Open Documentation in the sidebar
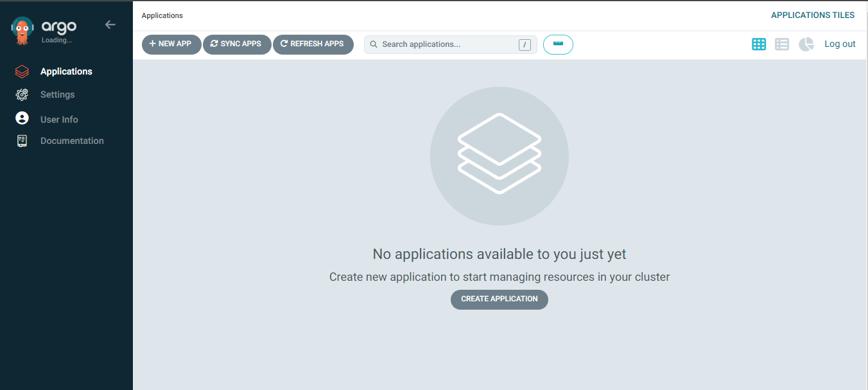 coord(72,141)
